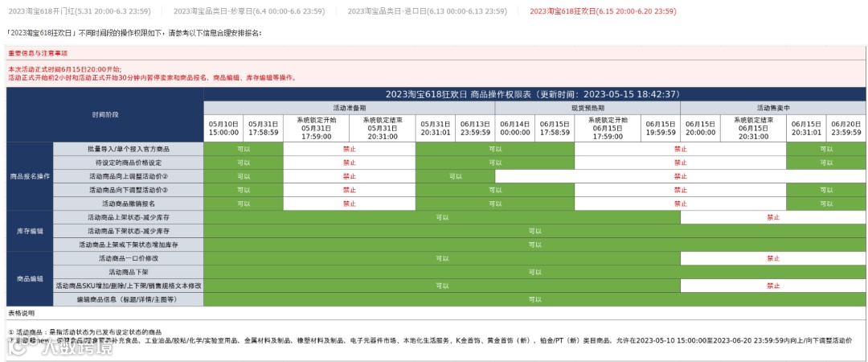The image size is (868, 362).
Task: Click the 重要信息与注意事项 heading
Action: tap(39, 54)
